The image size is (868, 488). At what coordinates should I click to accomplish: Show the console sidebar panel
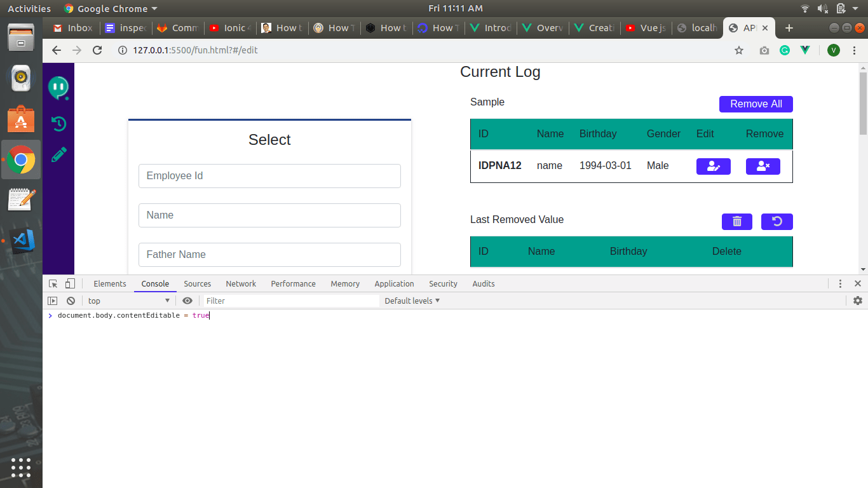[53, 301]
